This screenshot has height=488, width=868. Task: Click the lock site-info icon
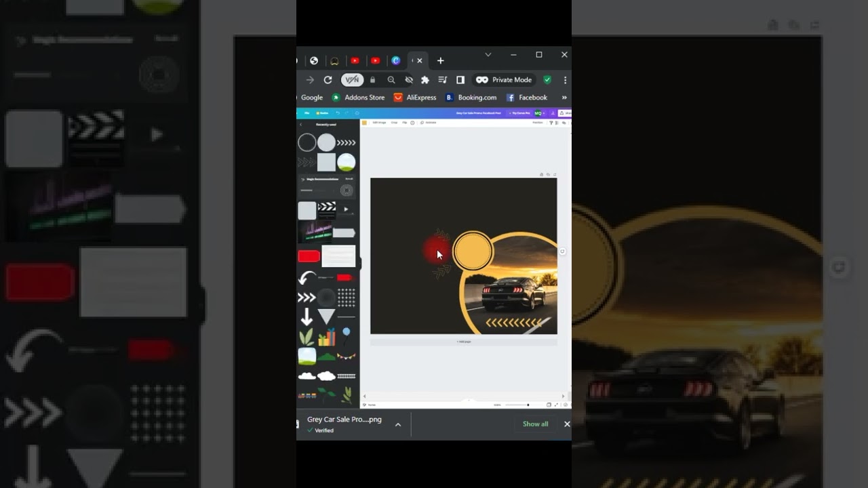coord(372,80)
